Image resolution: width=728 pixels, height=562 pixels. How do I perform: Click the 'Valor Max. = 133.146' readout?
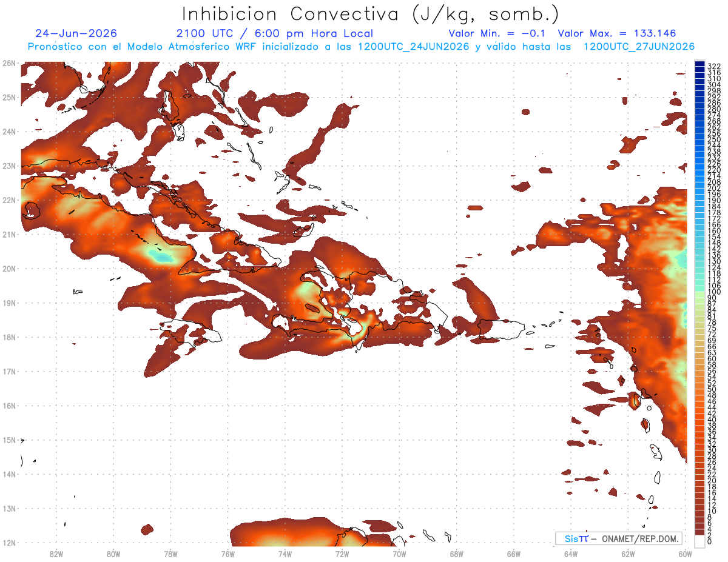616,33
